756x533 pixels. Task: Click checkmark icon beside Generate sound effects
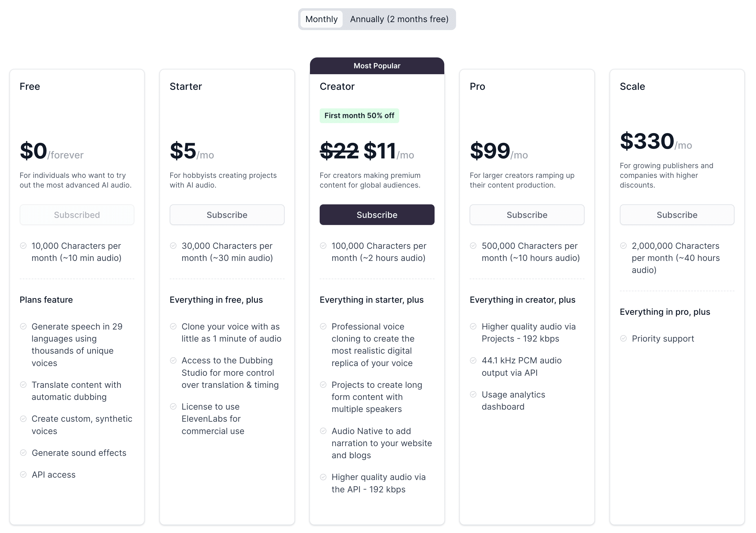coord(23,453)
